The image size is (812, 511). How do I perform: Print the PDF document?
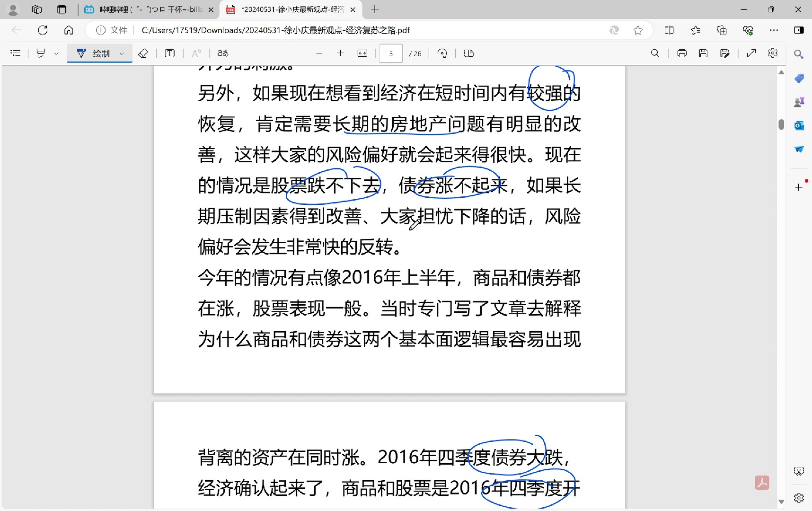click(x=682, y=53)
